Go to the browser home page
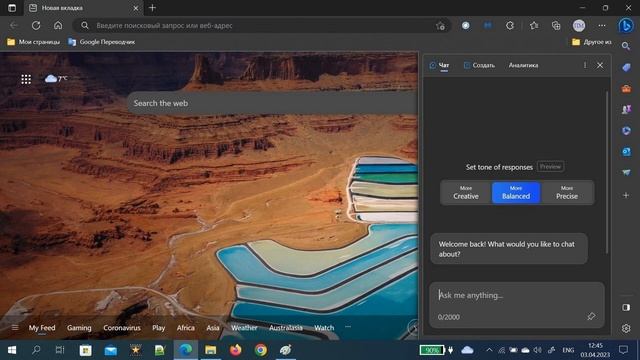The height and width of the screenshot is (360, 640). pyautogui.click(x=58, y=25)
